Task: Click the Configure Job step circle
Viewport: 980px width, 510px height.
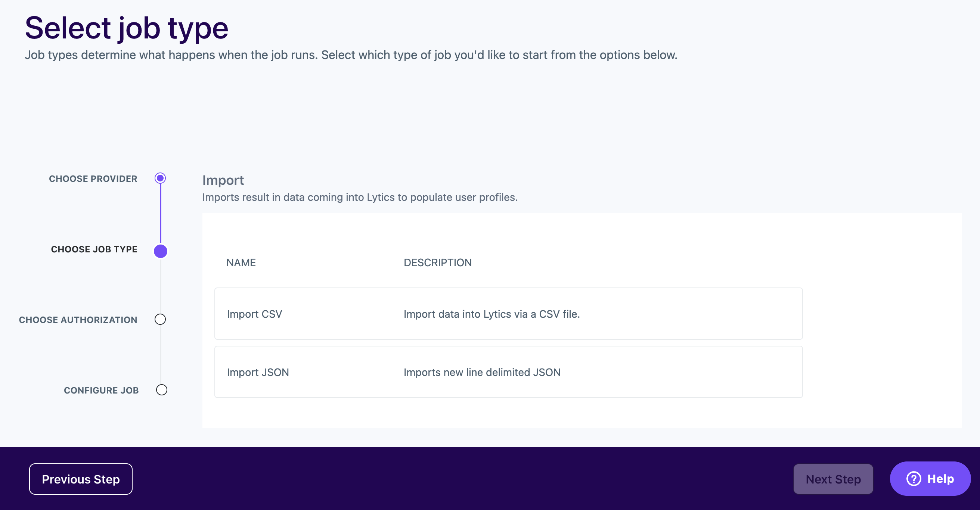Action: (x=162, y=390)
